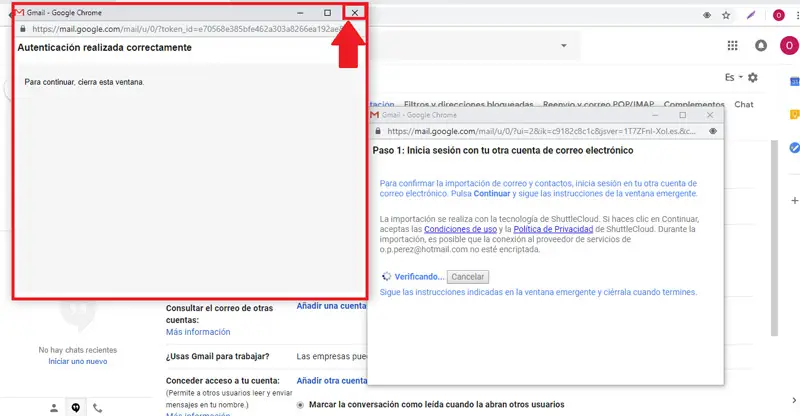Click the lock icon in Paso 1 window

(378, 131)
